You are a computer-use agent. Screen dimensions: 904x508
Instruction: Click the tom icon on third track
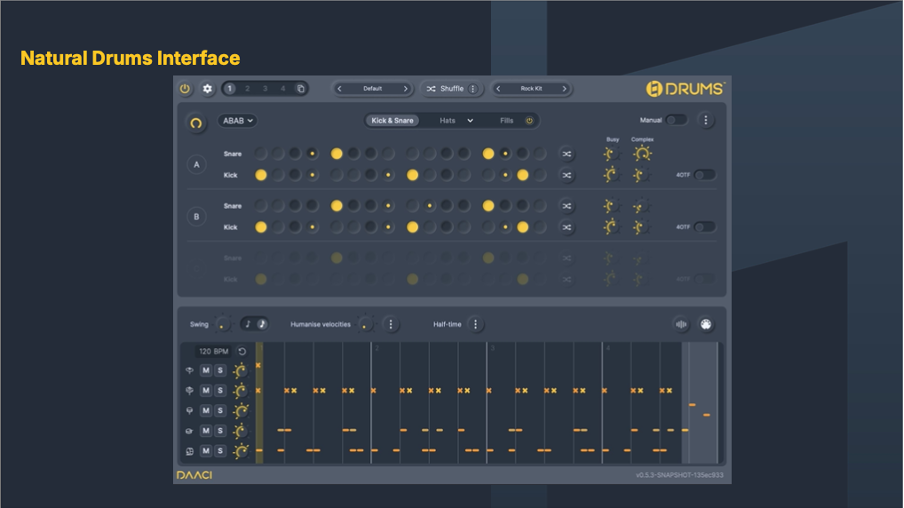(189, 411)
